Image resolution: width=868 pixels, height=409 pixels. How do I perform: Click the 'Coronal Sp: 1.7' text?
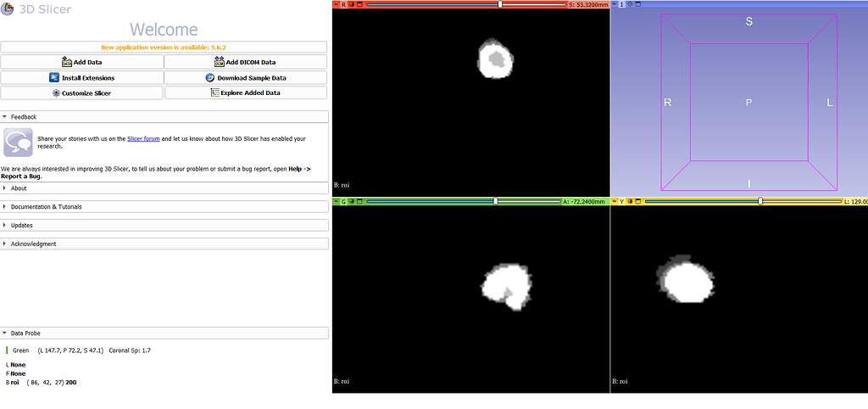point(130,350)
